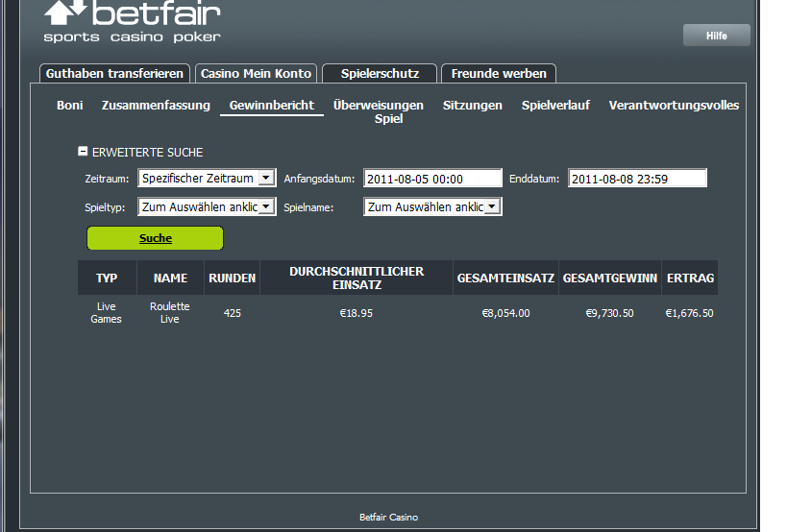Viewport: 787px width, 532px height.
Task: Open the Freunde werben tab
Action: (x=499, y=74)
